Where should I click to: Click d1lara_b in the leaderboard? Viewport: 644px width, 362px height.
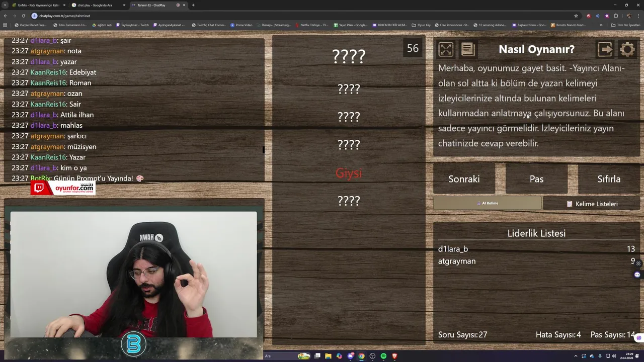[453, 249]
